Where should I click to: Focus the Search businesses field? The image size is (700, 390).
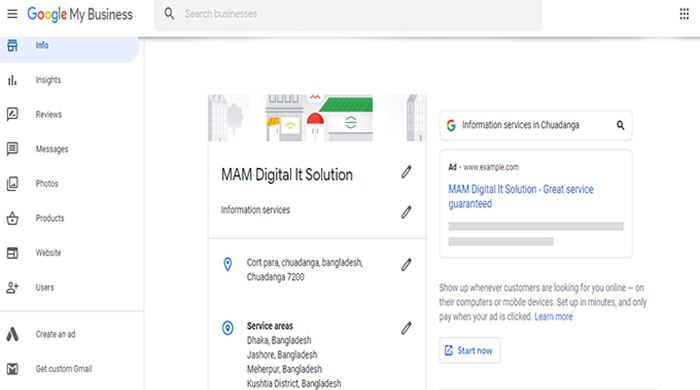(348, 14)
